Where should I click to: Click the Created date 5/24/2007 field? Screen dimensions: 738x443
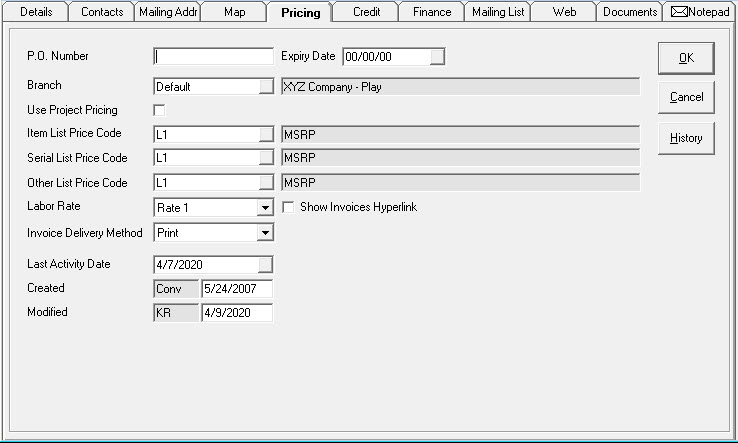pos(237,289)
